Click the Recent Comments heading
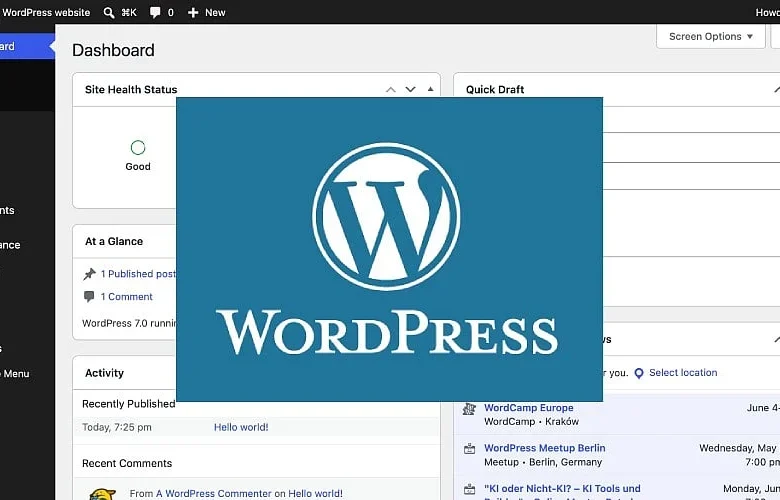Viewport: 780px width, 500px height. coord(127,463)
